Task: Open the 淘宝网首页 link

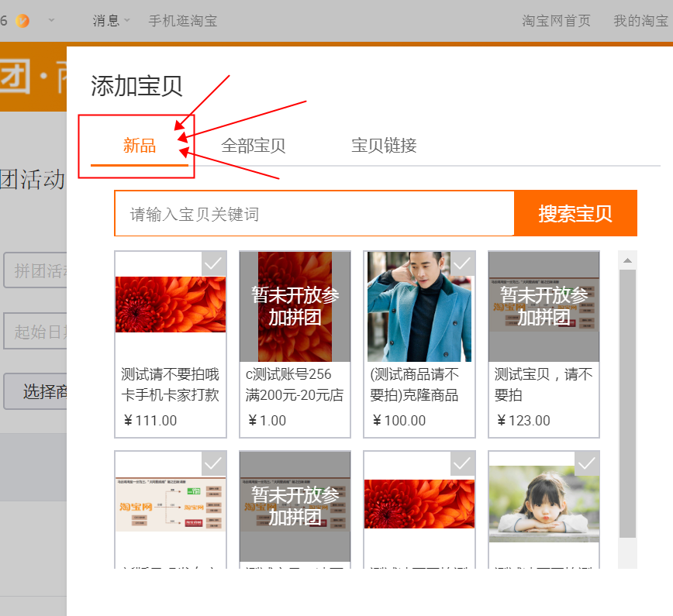Action: tap(556, 21)
